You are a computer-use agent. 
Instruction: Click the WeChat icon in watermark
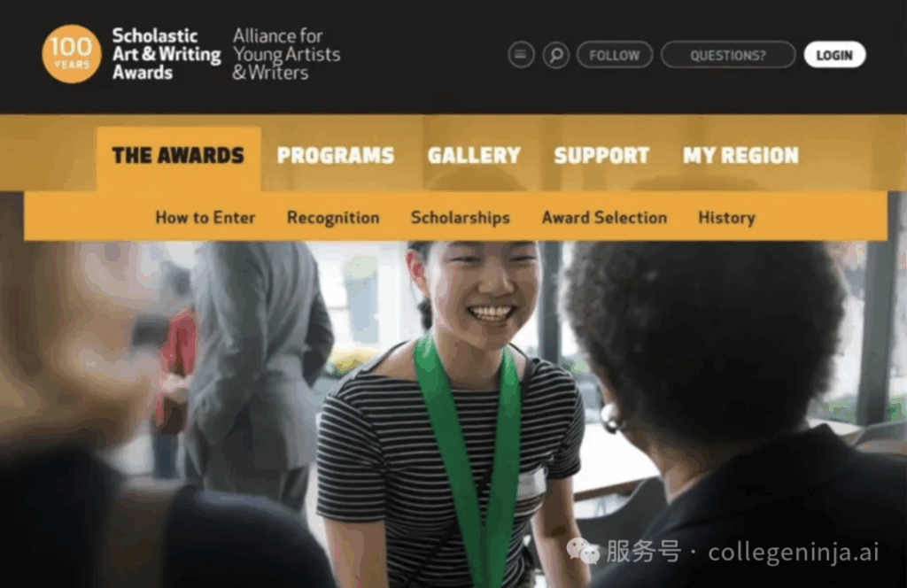pos(583,551)
